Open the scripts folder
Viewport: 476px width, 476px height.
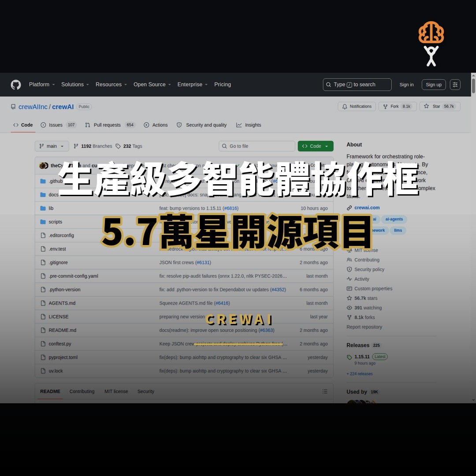[55, 222]
